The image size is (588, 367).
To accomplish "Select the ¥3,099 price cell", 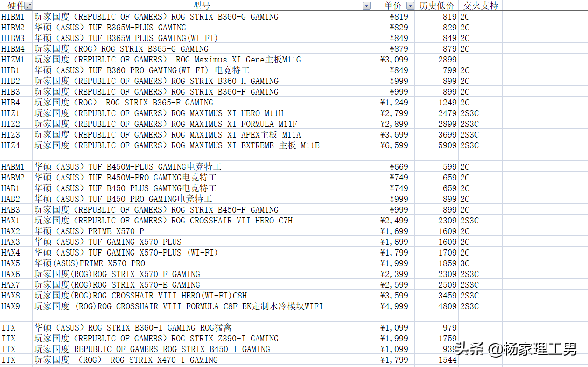I will click(x=393, y=60).
